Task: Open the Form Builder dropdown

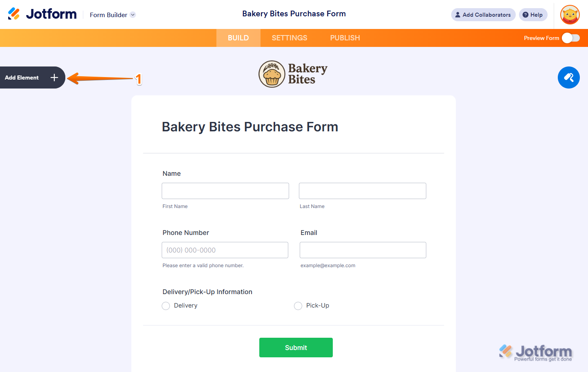Action: point(113,15)
